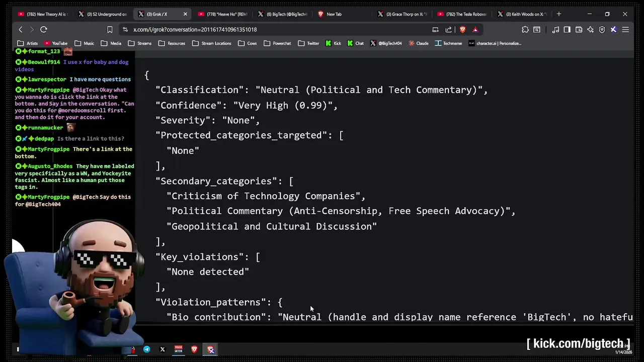Switch to the Tesla Robovan tab

462,14
